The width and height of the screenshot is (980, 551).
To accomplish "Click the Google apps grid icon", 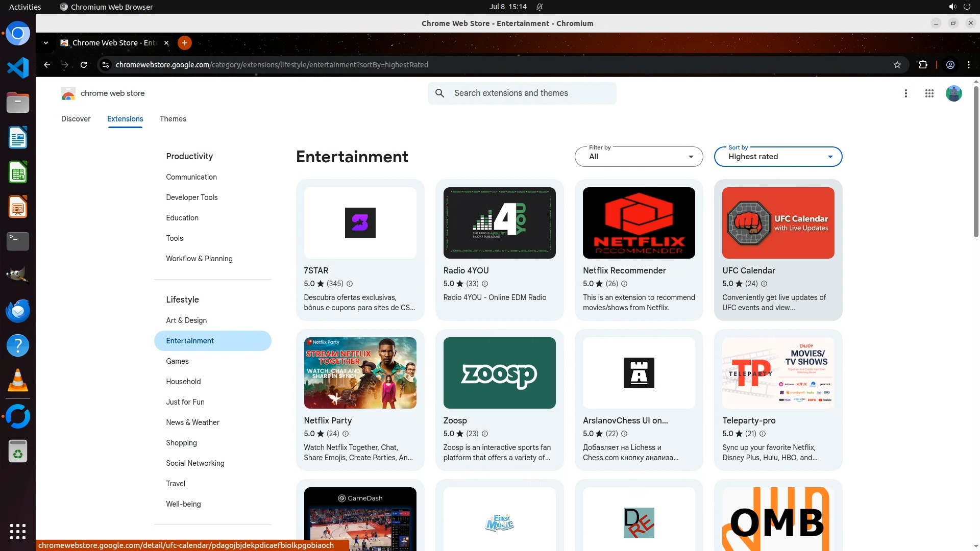I will [929, 93].
